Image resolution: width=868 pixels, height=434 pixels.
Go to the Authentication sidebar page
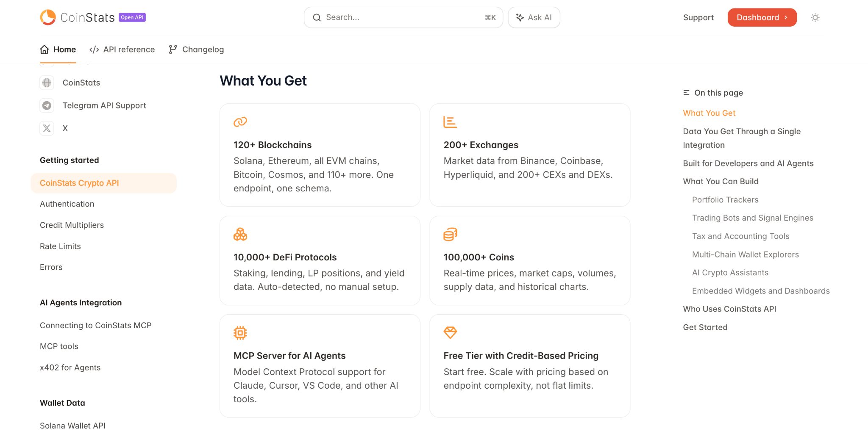67,204
